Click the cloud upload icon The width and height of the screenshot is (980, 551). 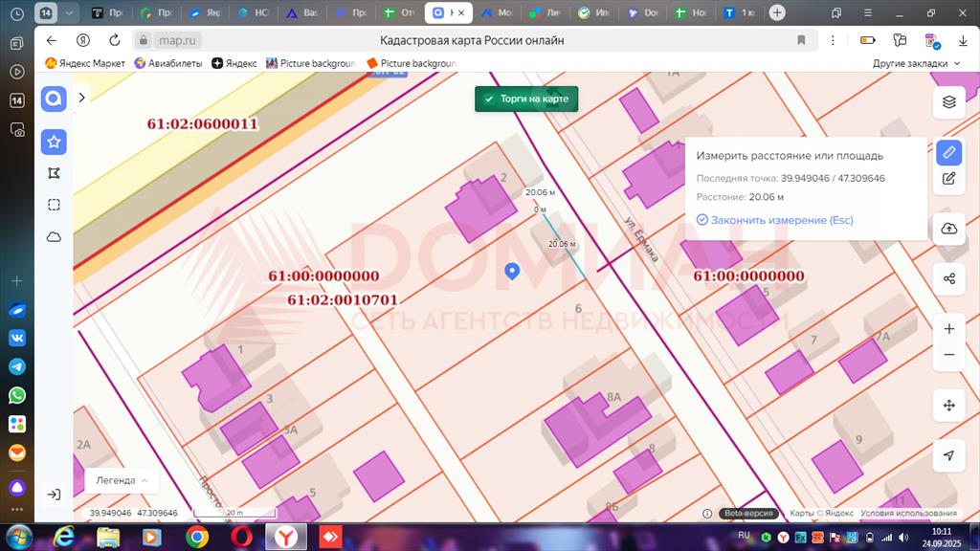click(948, 228)
